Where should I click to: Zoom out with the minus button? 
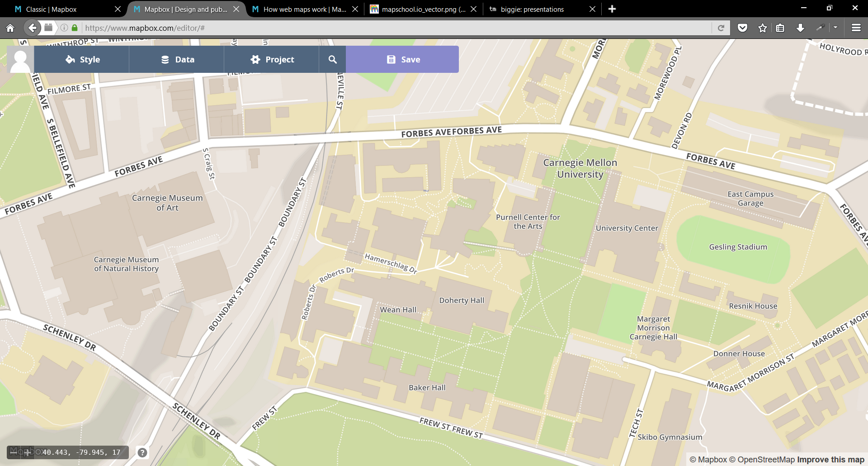pyautogui.click(x=14, y=452)
